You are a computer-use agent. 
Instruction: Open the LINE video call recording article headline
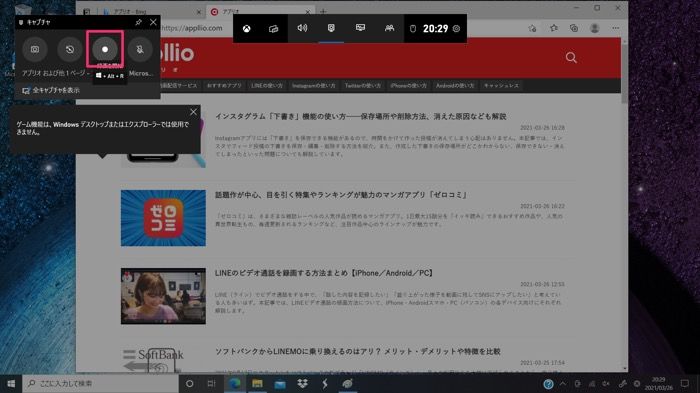(324, 273)
